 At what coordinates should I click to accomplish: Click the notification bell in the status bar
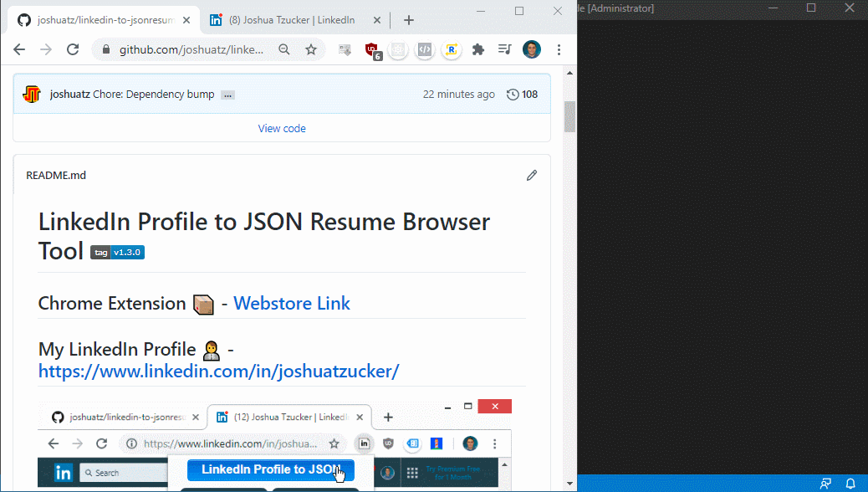tap(850, 484)
